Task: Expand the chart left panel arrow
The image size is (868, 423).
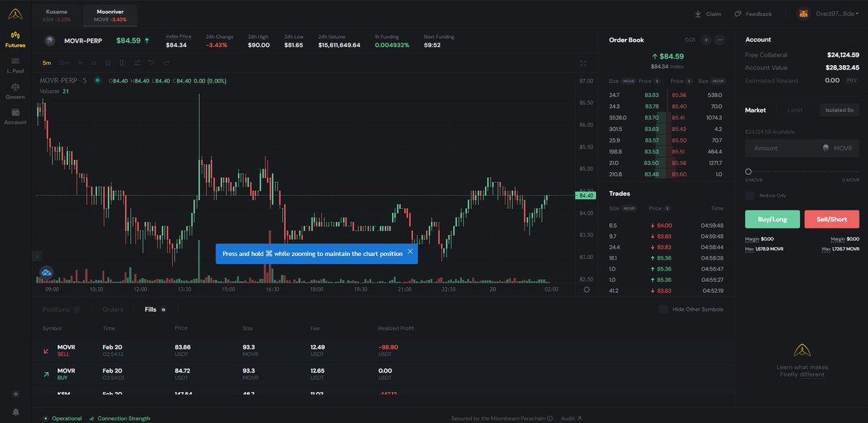Action: (38, 256)
